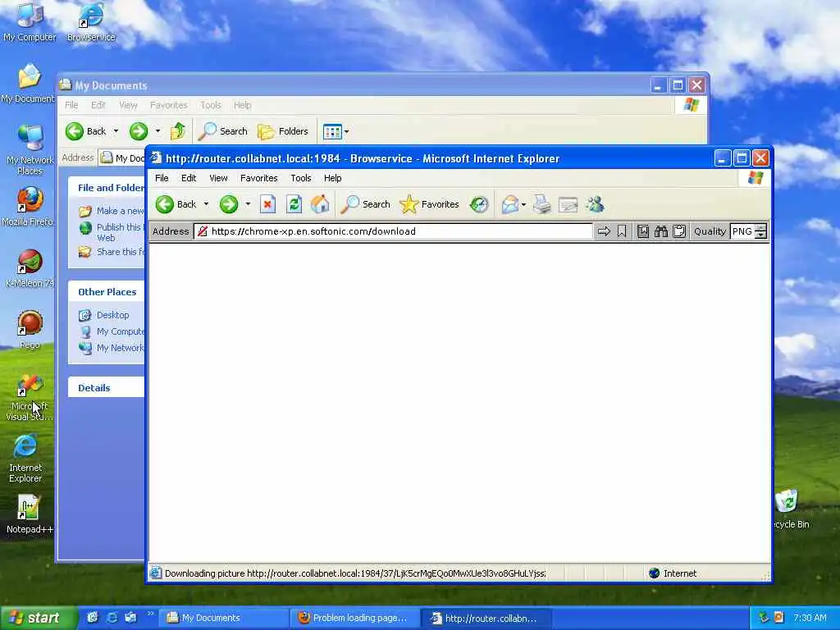Image resolution: width=840 pixels, height=630 pixels.
Task: Click Browservice page icon next to binoculars
Action: (x=643, y=231)
